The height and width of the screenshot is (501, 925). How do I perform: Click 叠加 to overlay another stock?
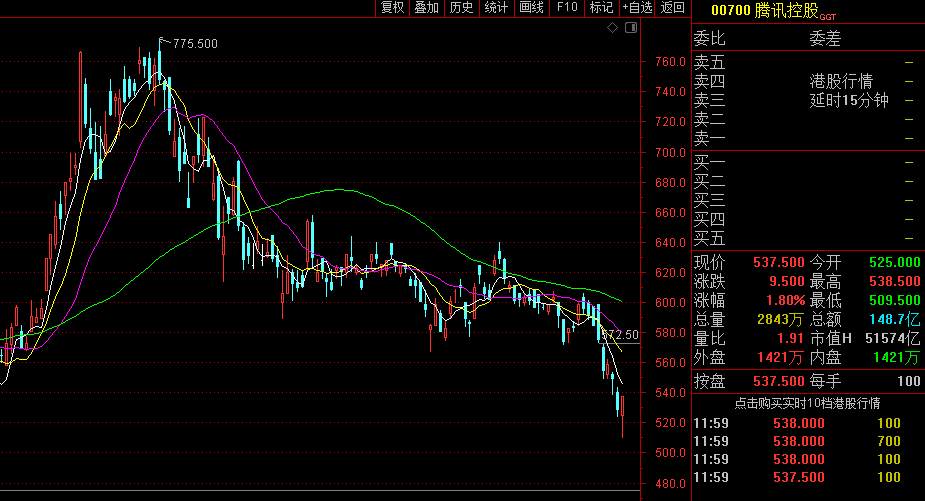[x=427, y=8]
